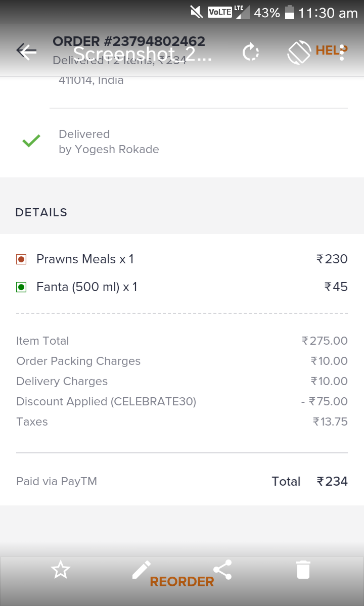Tap the muted notification bell icon
364x606 pixels.
[x=196, y=12]
